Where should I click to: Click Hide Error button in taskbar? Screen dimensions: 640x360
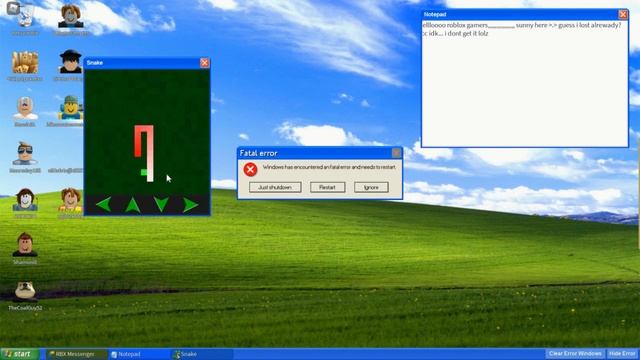(622, 353)
